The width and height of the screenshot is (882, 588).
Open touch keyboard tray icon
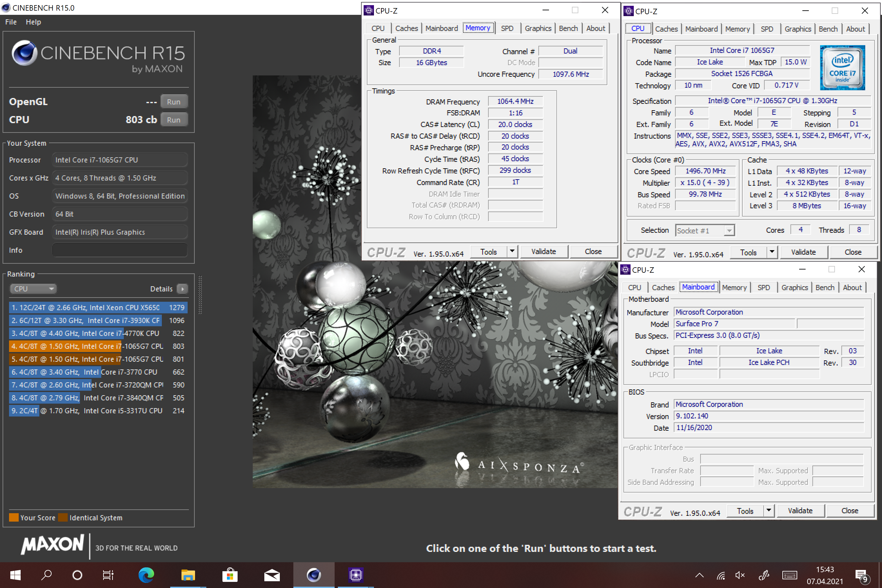[x=789, y=575]
